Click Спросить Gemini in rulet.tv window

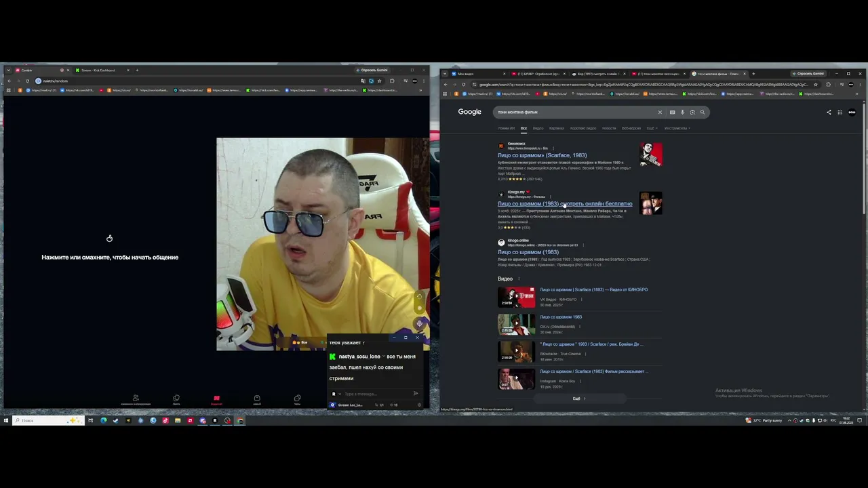coord(372,70)
